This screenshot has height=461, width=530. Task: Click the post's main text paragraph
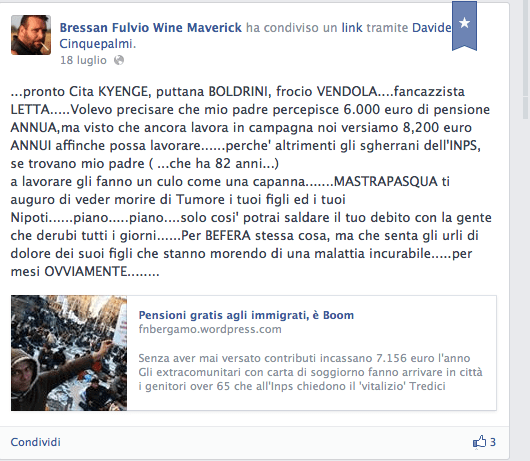(251, 181)
